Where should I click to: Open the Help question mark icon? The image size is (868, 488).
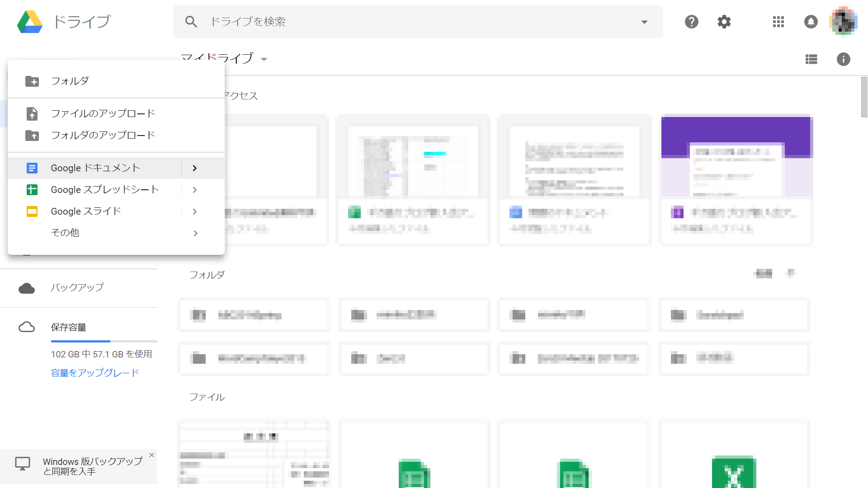pyautogui.click(x=692, y=22)
